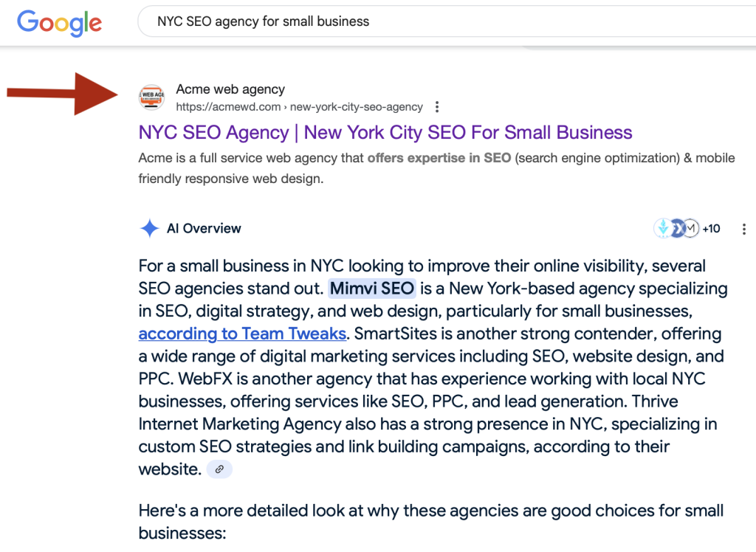
Task: Focus the search box containing the query
Action: [x=447, y=21]
